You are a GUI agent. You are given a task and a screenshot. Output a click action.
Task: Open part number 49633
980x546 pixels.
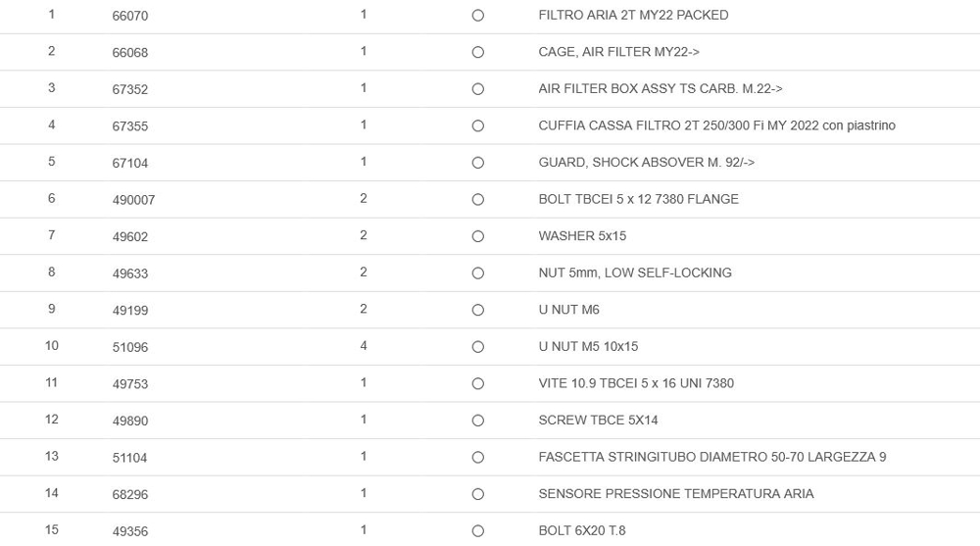click(x=129, y=273)
